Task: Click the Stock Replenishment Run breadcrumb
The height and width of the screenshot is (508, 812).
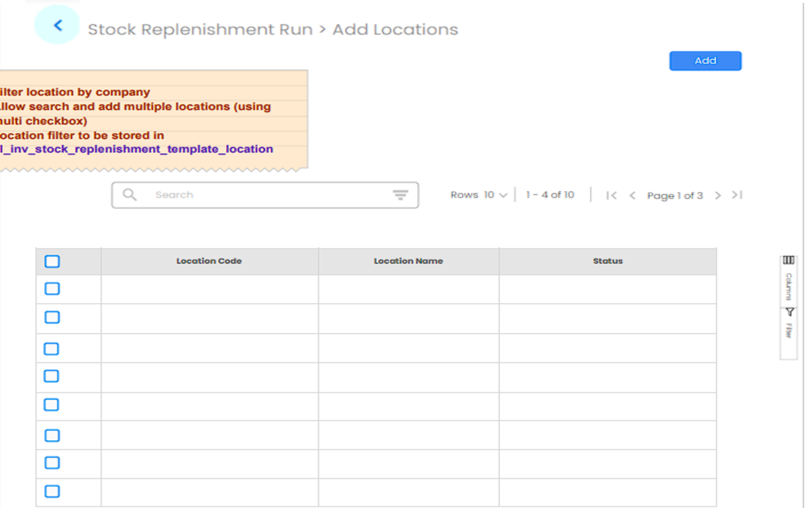Action: click(x=200, y=29)
